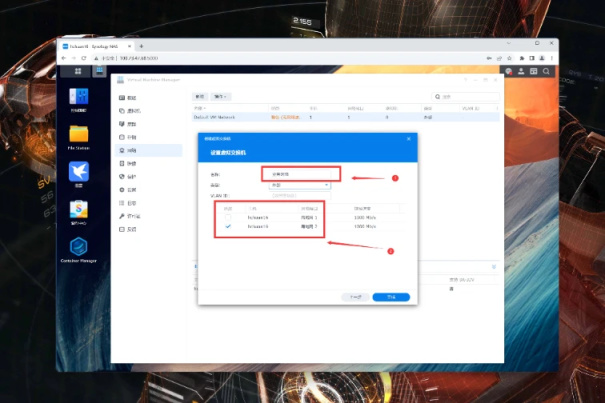Select the Virtual Machine sidebar item

[x=149, y=111]
